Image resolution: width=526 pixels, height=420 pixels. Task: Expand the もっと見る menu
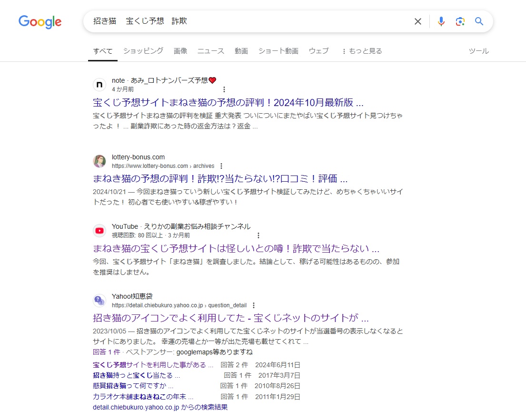362,51
